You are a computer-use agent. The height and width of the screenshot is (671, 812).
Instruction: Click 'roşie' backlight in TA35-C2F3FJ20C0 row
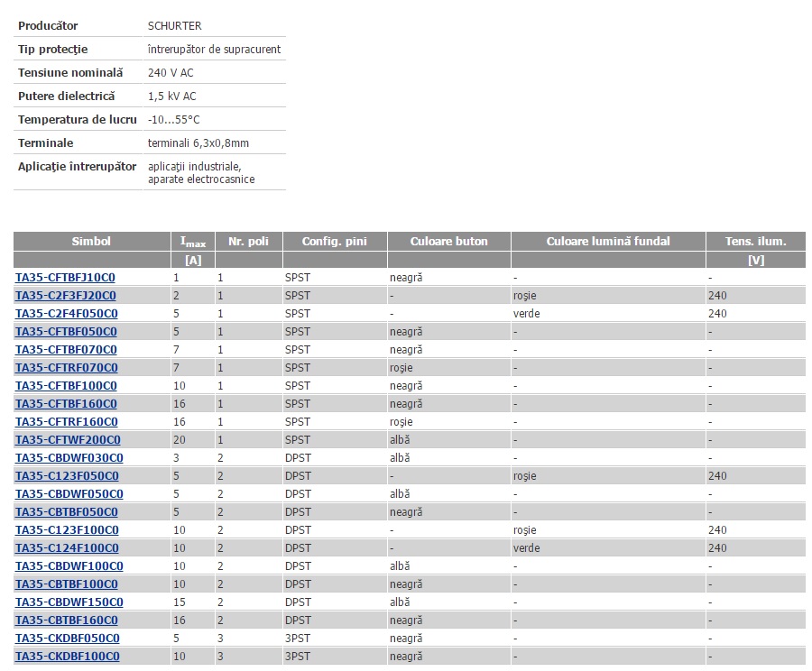pos(524,296)
